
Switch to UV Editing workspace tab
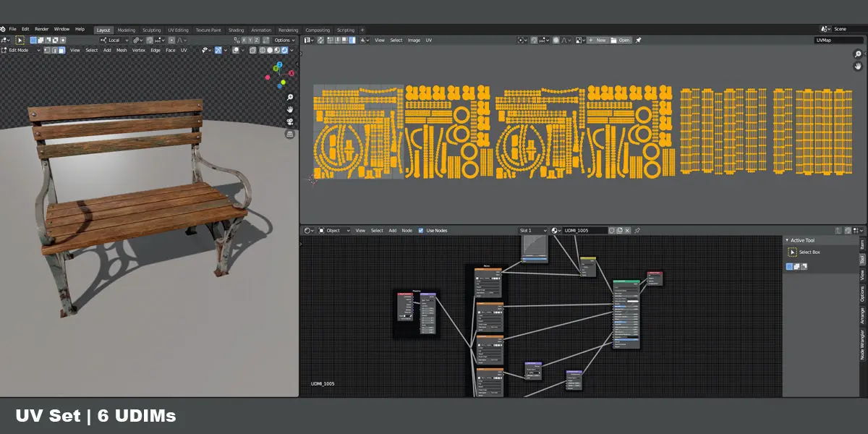pyautogui.click(x=178, y=30)
